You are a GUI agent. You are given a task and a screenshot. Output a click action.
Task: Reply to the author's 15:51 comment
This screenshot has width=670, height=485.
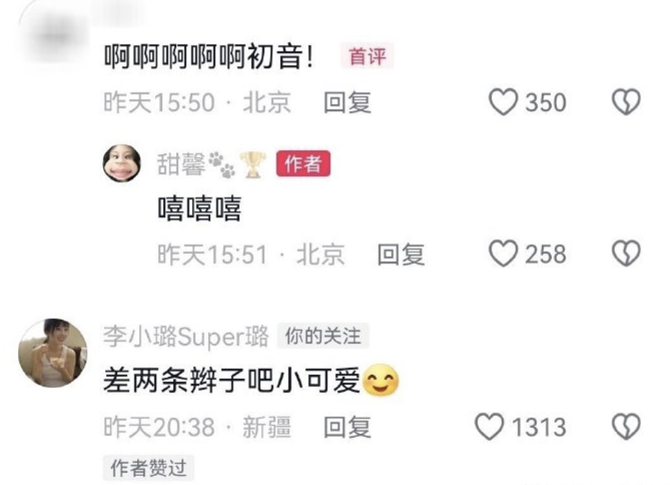[x=401, y=254]
